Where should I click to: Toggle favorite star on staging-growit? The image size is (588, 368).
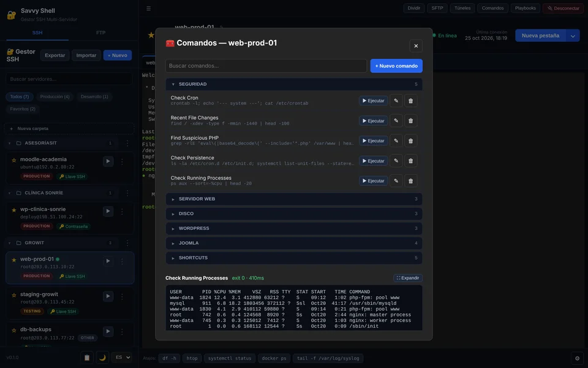click(x=14, y=295)
